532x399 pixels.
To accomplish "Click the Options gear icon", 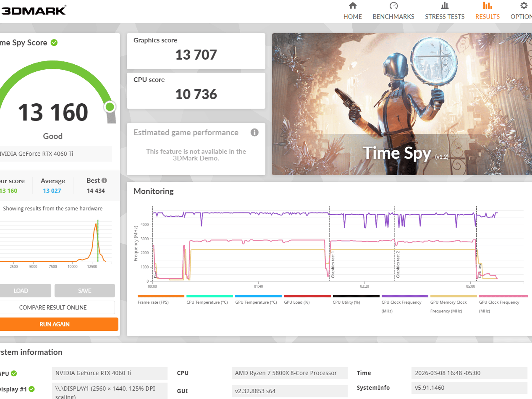I will 524,5.
